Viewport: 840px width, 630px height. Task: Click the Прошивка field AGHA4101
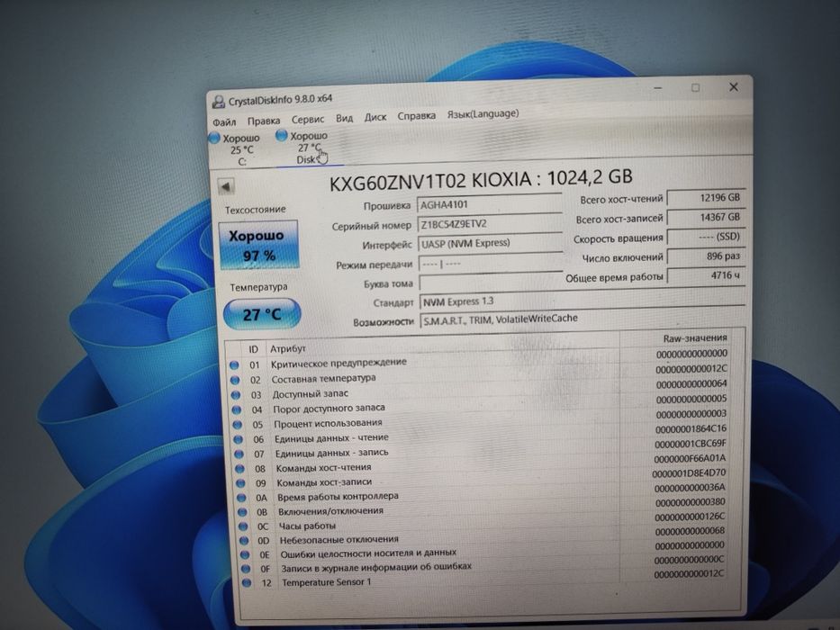[489, 204]
